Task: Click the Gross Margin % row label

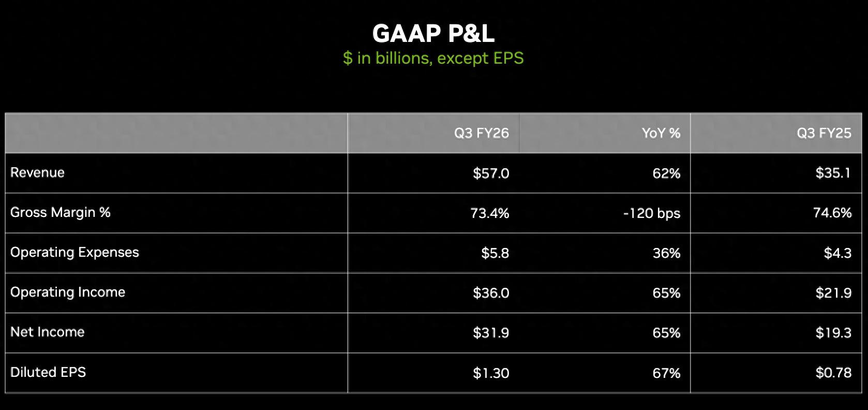Action: tap(60, 212)
